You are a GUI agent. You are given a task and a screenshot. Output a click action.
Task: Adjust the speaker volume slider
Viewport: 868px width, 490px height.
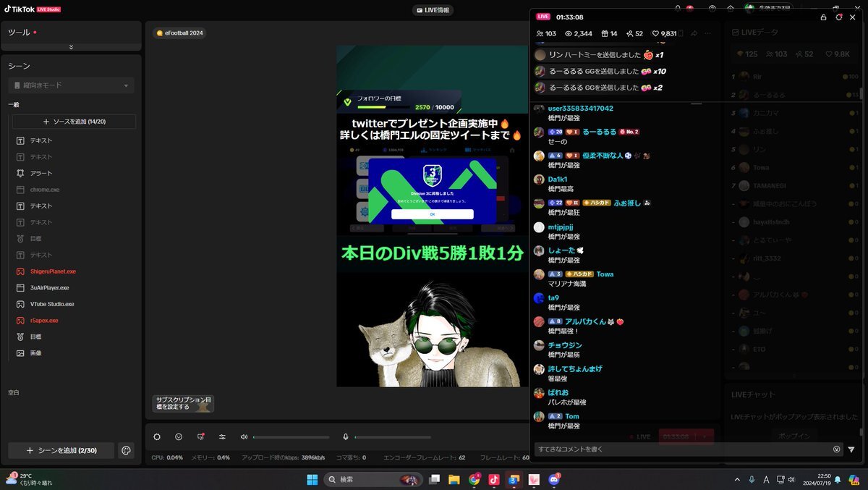tap(289, 436)
